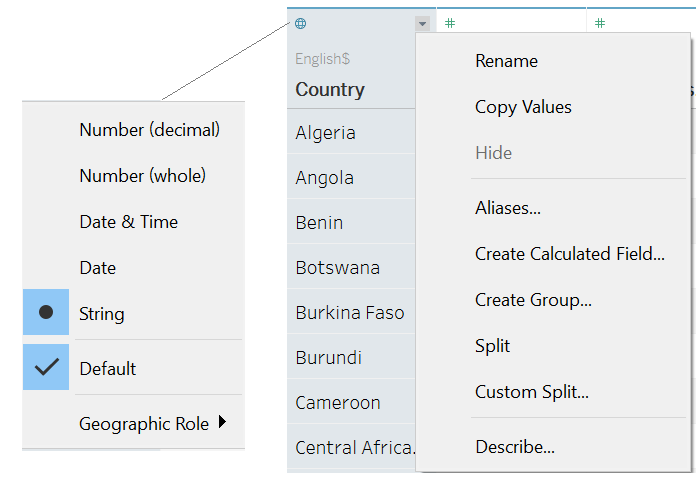Click the Country column header
The image size is (700, 478).
click(330, 89)
